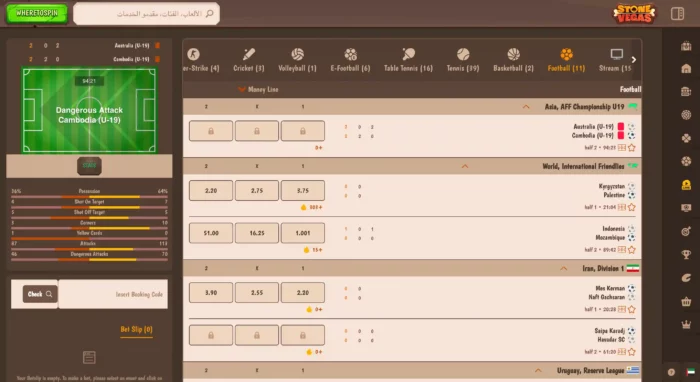Viewport: 700px width, 382px height.
Task: Open the monitor icon in right sidebar
Action: coord(686,208)
